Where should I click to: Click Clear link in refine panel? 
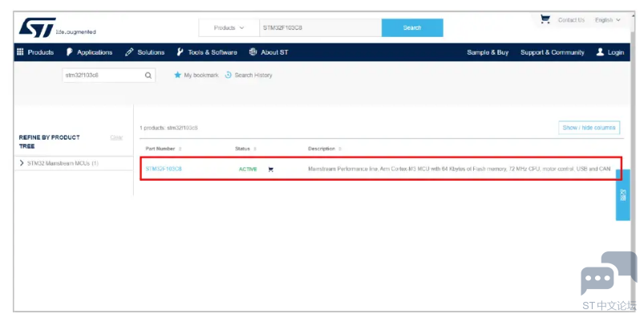pos(116,137)
